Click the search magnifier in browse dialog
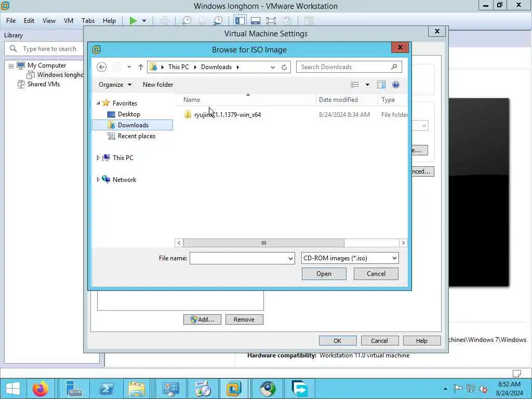 (394, 67)
